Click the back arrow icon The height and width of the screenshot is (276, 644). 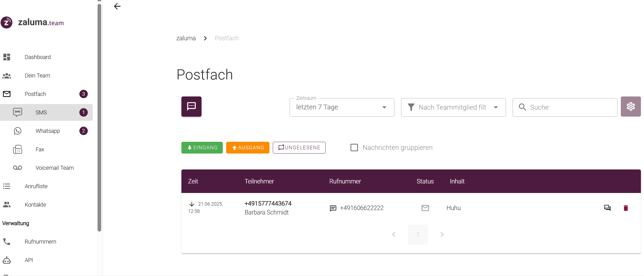coord(117,6)
